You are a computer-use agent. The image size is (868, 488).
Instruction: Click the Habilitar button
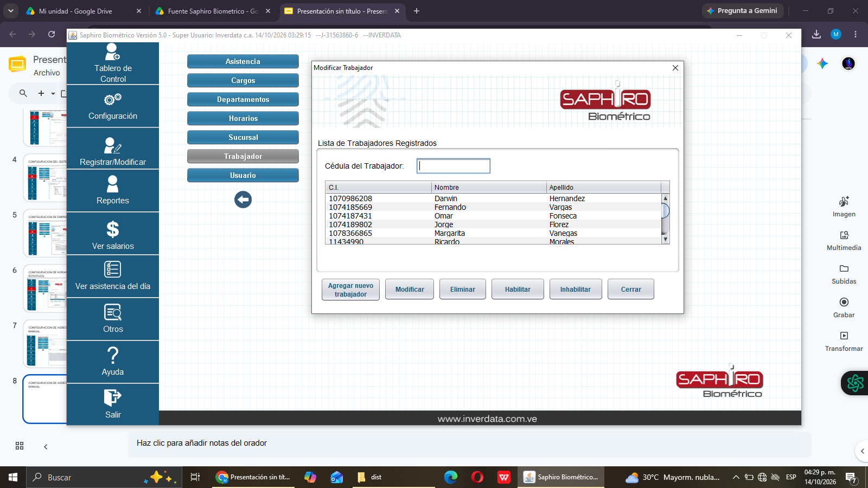click(x=518, y=290)
